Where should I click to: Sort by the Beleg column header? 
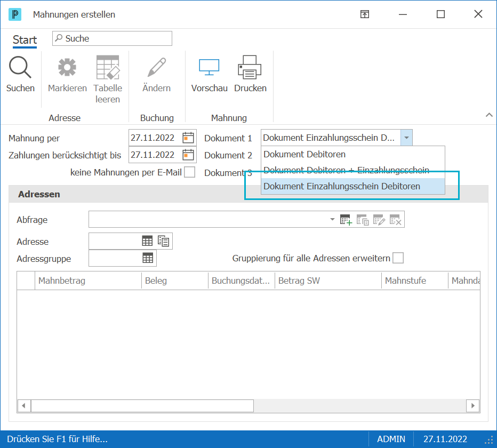[x=175, y=281]
